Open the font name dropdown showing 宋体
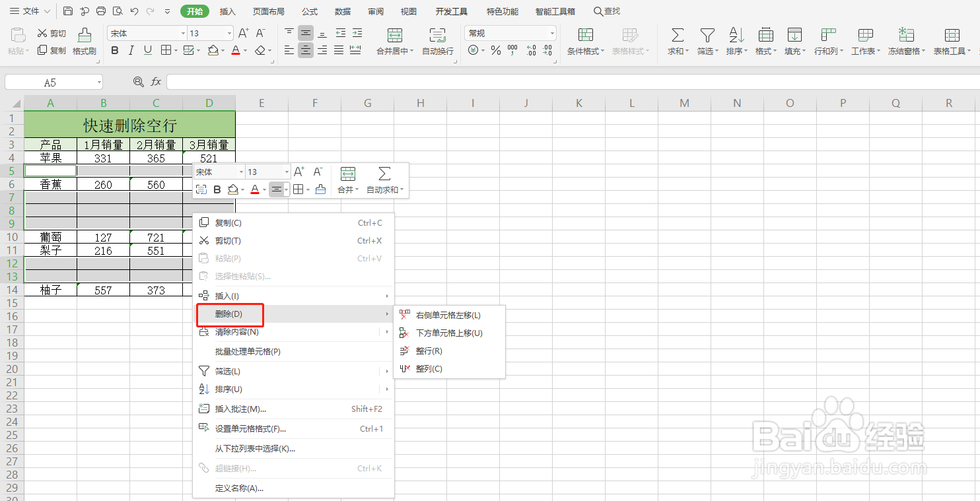Screen dimensions: 980x501 coord(147,33)
